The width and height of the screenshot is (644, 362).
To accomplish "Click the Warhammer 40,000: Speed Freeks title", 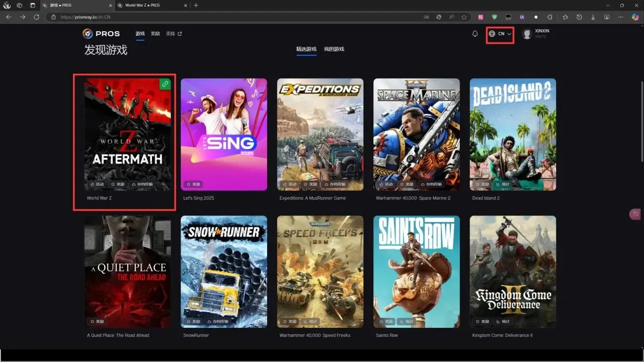I will pos(315,335).
